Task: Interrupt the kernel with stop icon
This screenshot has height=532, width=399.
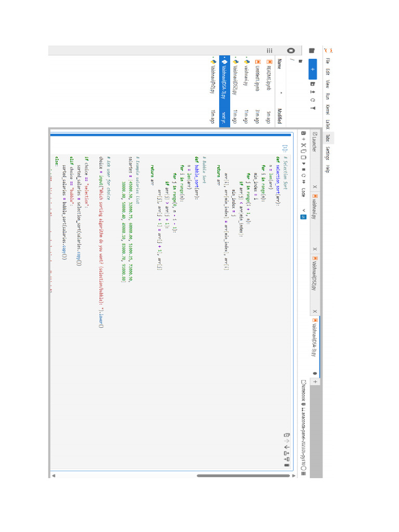Action: pyautogui.click(x=303, y=169)
